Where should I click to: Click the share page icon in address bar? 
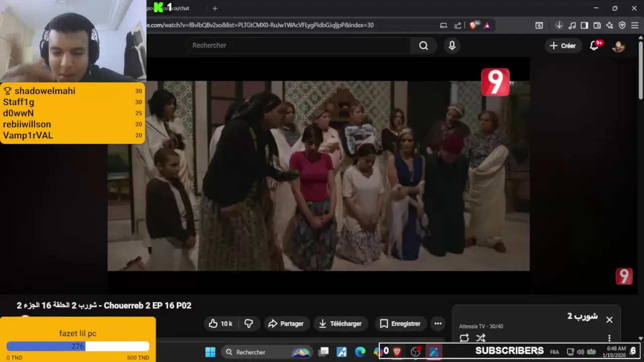pos(458,25)
